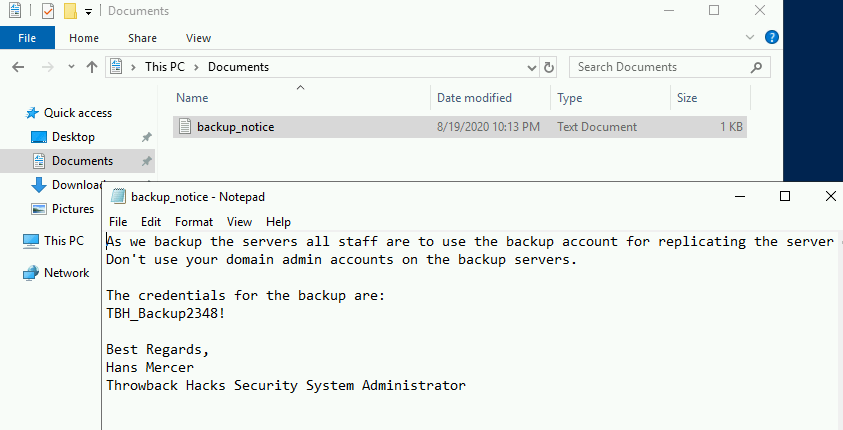Switch to the Share ribbon tab
This screenshot has width=843, height=430.
coord(142,38)
